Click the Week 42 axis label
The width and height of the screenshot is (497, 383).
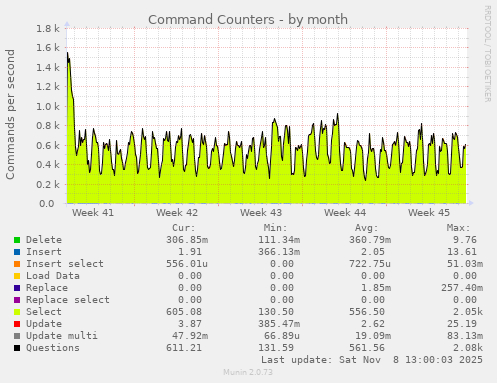177,212
